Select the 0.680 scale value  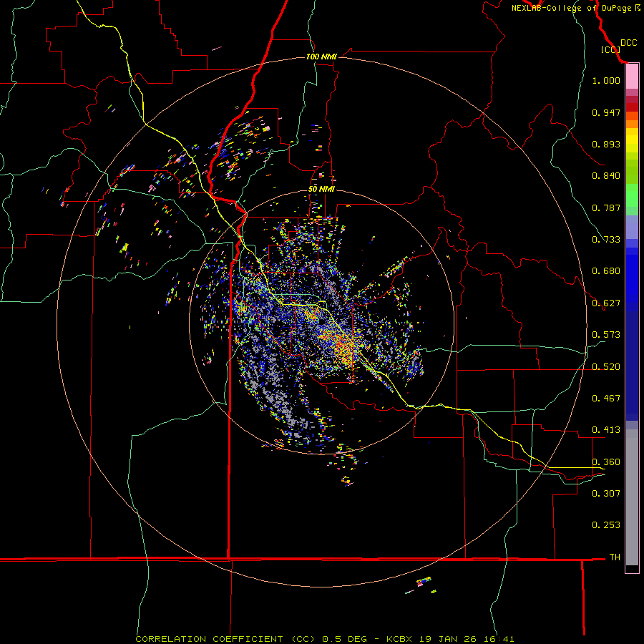[606, 271]
